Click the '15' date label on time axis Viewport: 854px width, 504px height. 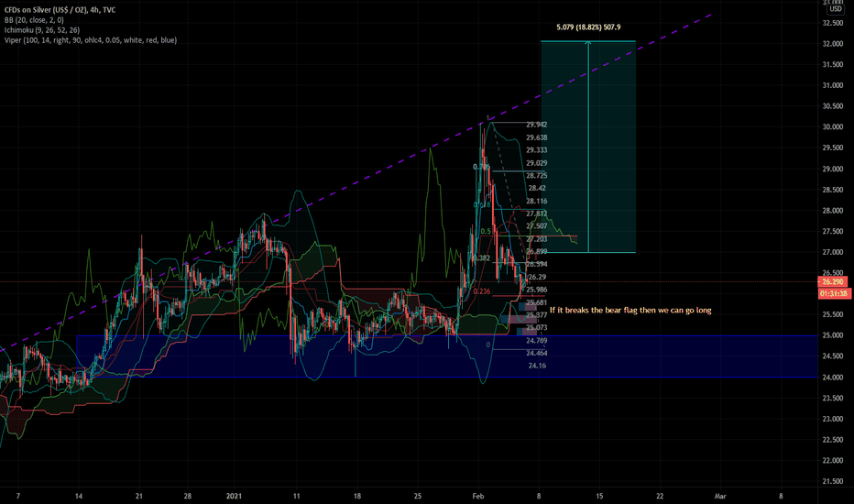[x=599, y=497]
